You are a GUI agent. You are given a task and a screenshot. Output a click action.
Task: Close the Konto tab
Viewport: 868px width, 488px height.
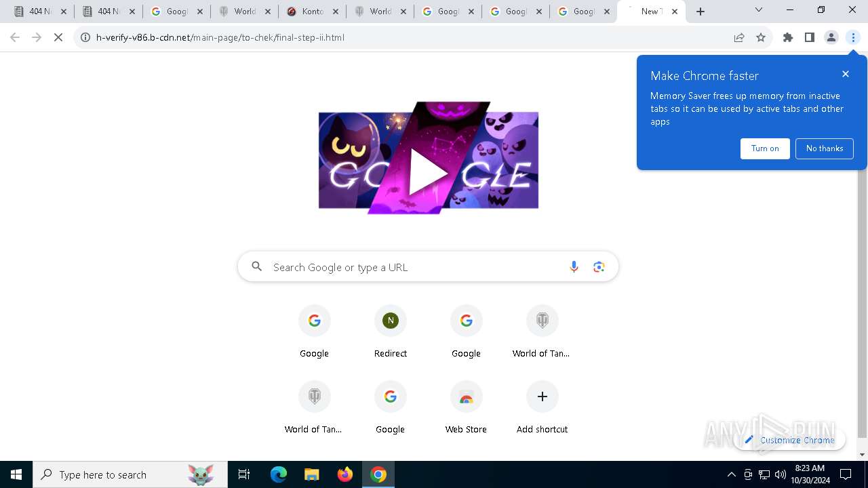335,12
